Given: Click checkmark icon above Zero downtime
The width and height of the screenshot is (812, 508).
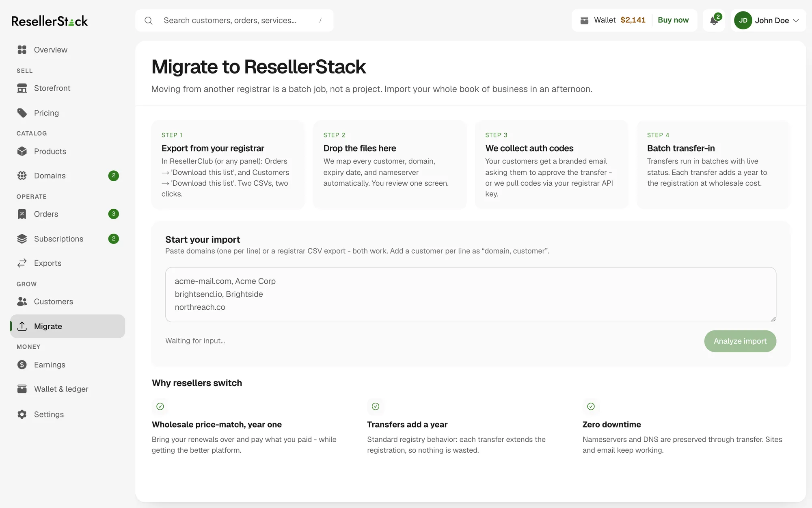Looking at the screenshot, I should pyautogui.click(x=591, y=406).
